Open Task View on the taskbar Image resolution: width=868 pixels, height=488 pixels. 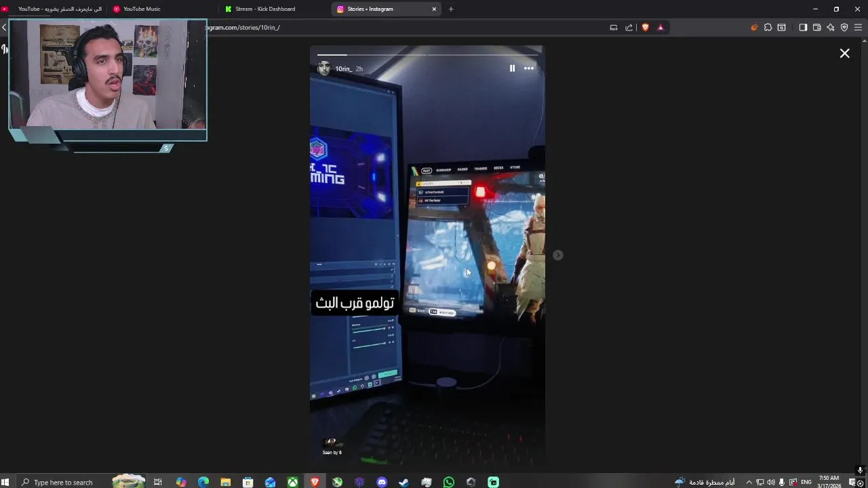click(x=158, y=482)
